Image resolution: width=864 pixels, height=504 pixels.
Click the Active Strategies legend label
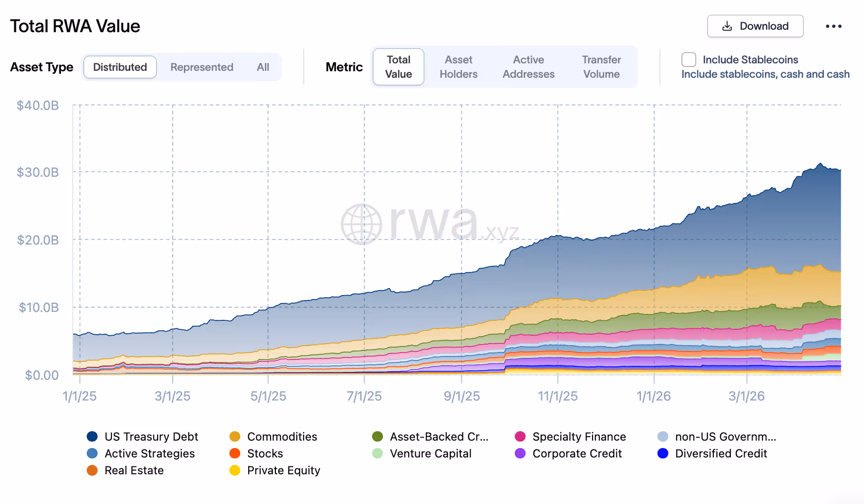click(150, 454)
